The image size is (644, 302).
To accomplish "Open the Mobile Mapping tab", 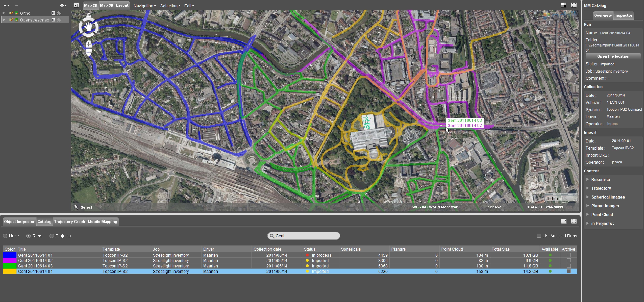I will coord(103,221).
